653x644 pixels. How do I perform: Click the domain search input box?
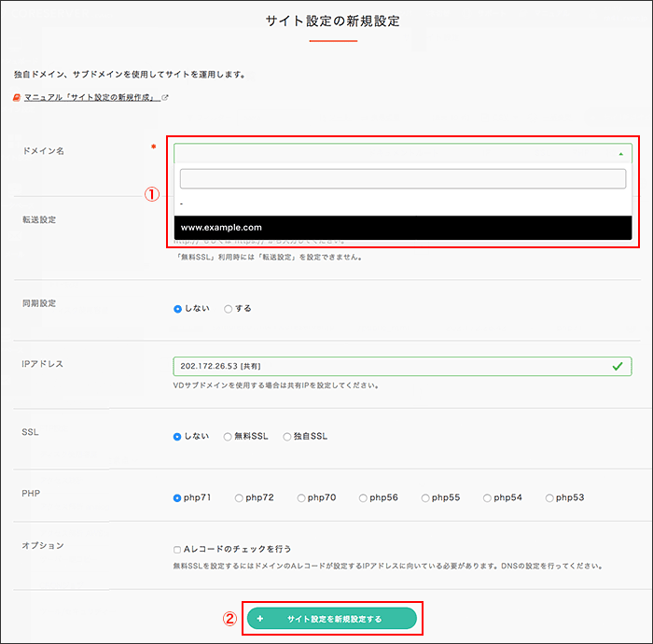point(402,178)
